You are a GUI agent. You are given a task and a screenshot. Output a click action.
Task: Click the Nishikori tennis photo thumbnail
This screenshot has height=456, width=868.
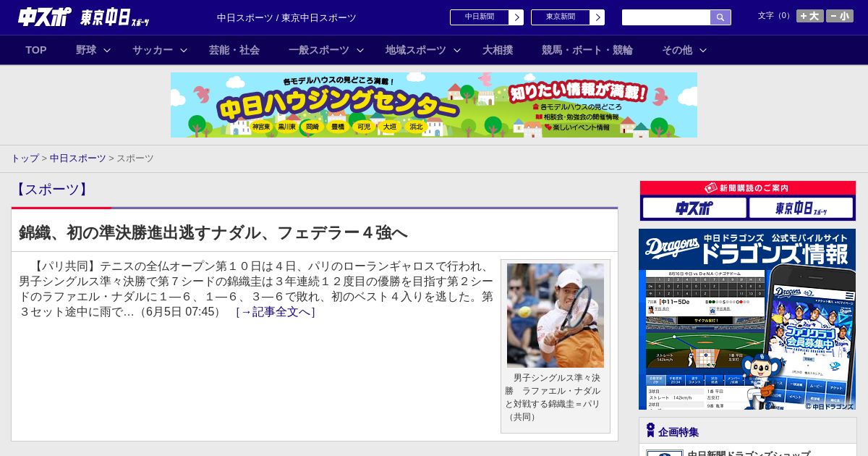(556, 316)
